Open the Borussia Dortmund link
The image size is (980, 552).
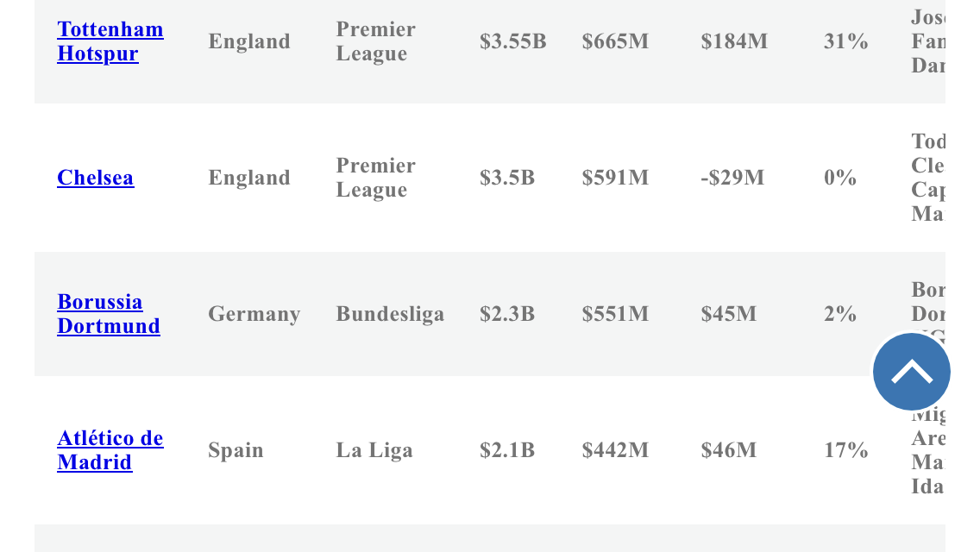[x=108, y=314]
